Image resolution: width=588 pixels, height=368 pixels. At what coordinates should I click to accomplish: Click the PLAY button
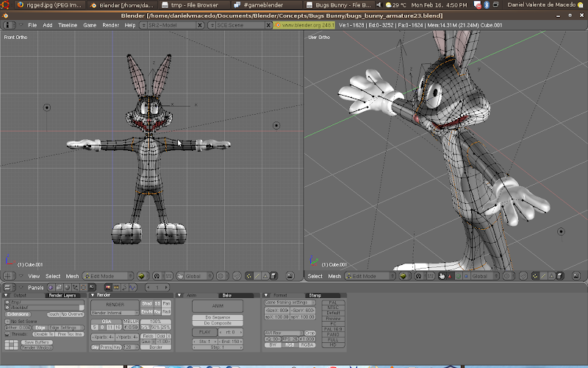coord(205,332)
